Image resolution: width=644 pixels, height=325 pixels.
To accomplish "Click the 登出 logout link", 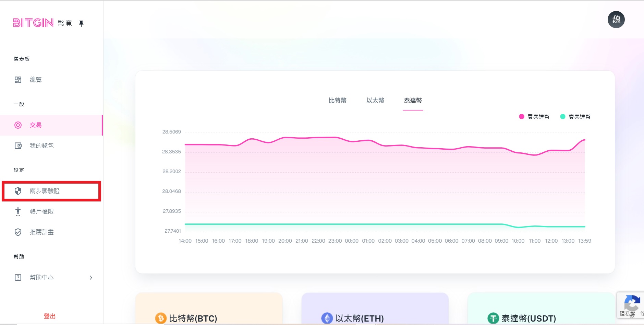I will 50,316.
